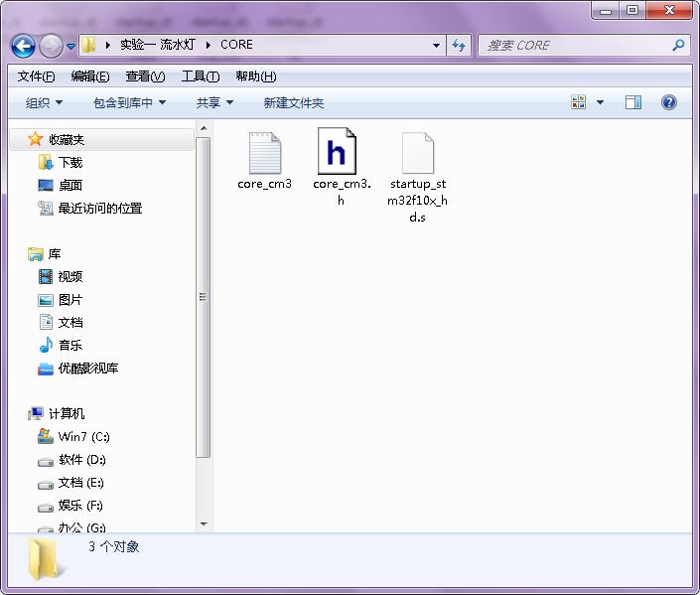Select the startup_stm32f10x_hd.s file icon

(x=417, y=153)
